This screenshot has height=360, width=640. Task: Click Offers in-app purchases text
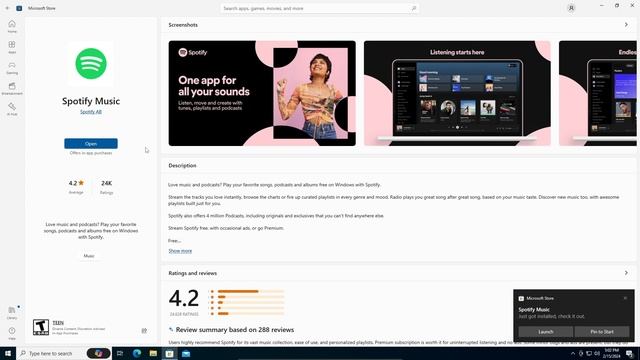91,153
